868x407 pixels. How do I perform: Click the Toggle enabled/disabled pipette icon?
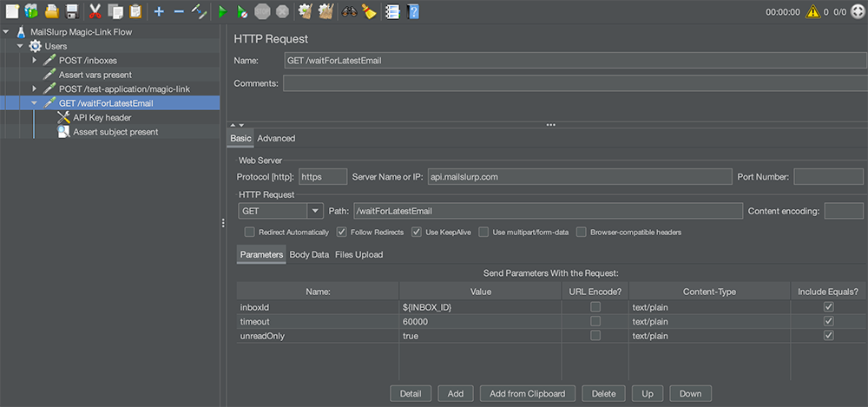point(199,11)
